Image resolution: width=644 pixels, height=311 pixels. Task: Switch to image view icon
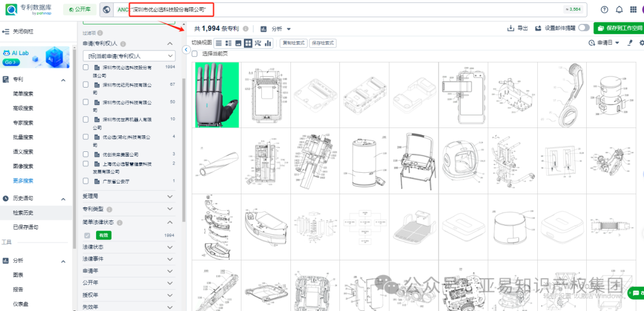tap(238, 43)
